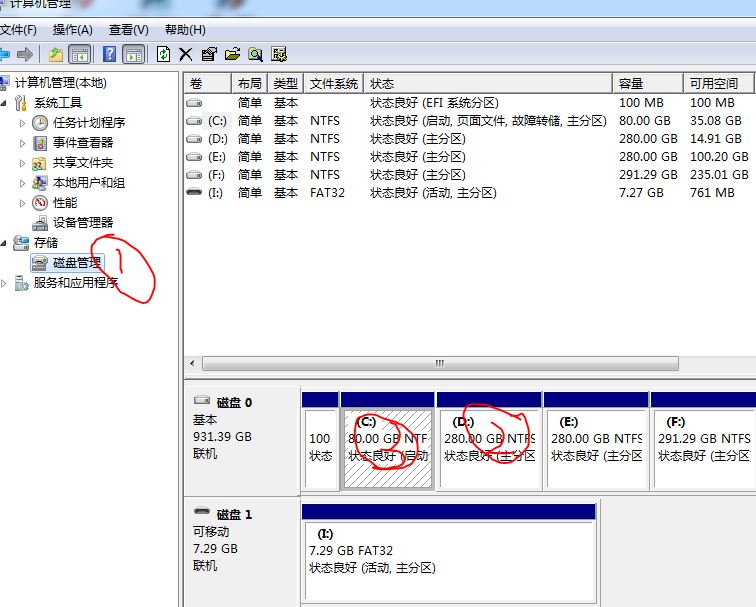Screen dimensions: 756x607
Task: Select the (D:) volume row in list
Action: pos(469,139)
